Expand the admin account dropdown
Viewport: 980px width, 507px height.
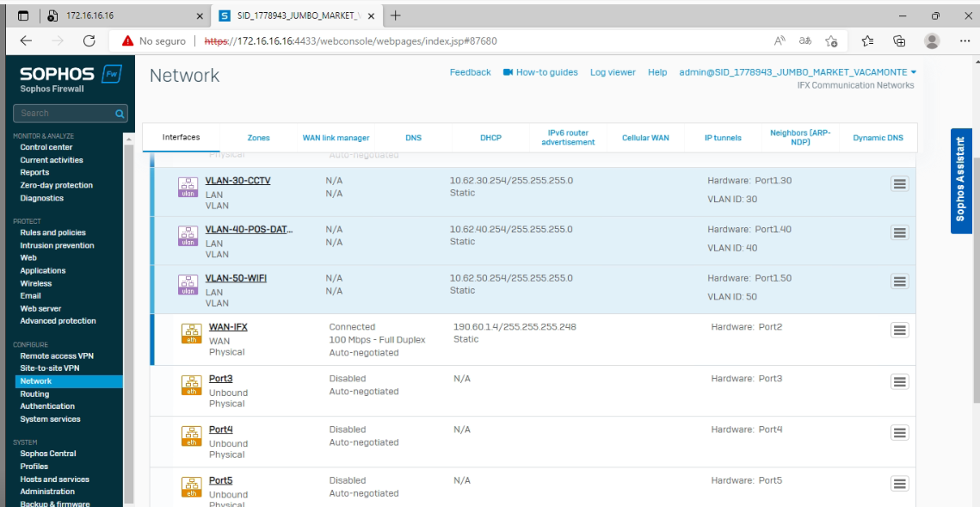click(913, 72)
